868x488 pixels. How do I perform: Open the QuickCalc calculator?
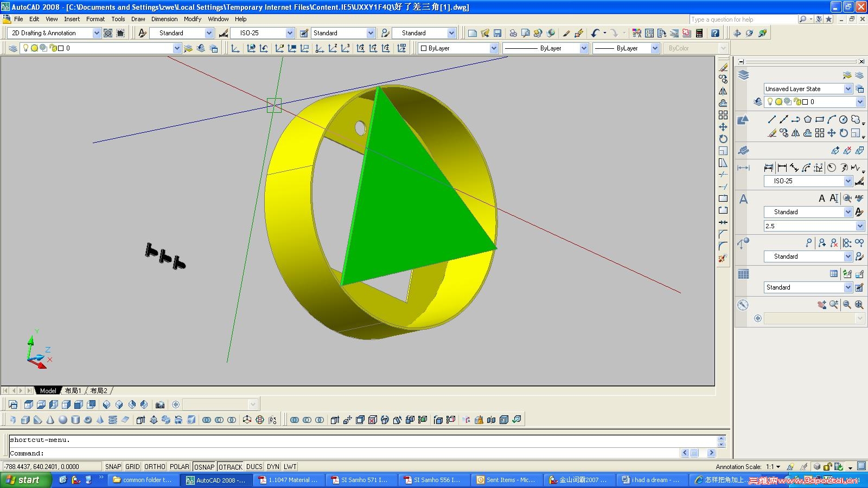click(699, 33)
